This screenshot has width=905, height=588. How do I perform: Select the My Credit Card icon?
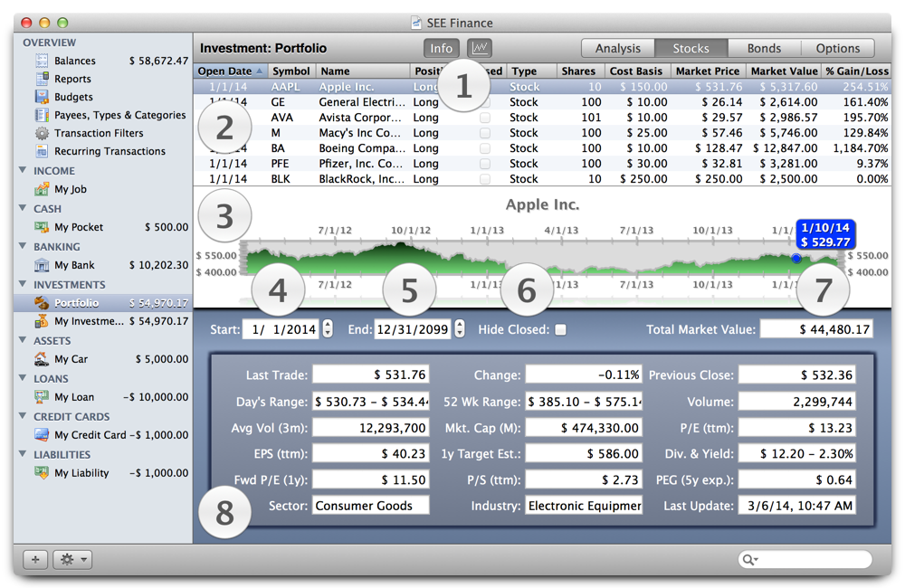(42, 434)
